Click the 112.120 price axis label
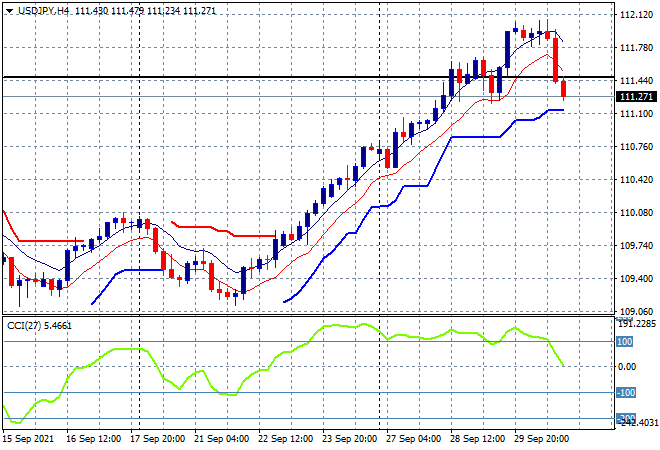This screenshot has height=450, width=660. (x=636, y=15)
